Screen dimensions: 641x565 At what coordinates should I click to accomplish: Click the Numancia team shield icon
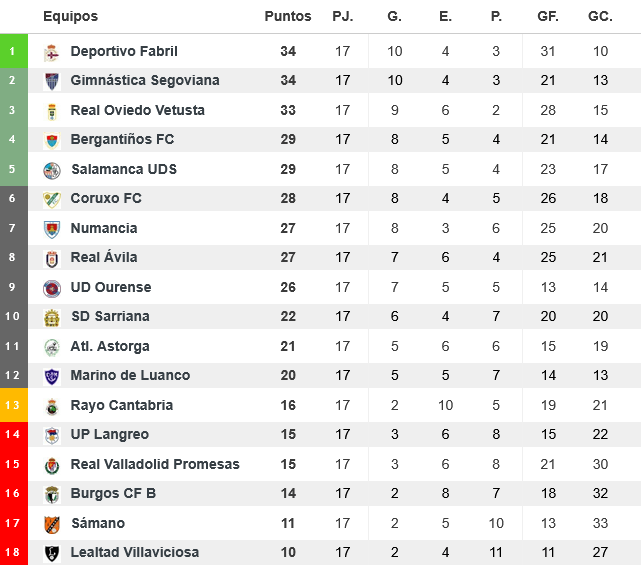[x=52, y=229]
